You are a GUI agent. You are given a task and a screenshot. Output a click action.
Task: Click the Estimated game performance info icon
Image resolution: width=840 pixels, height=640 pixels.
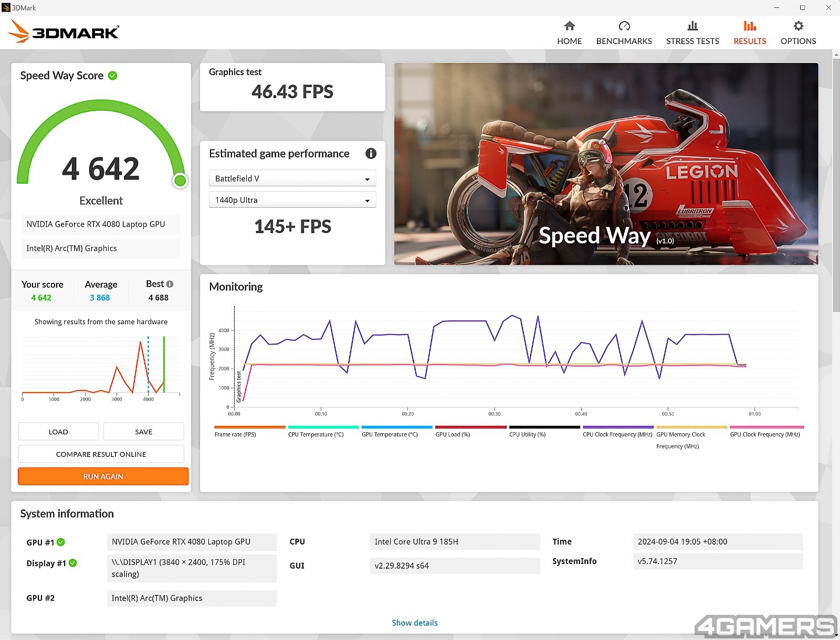point(371,153)
